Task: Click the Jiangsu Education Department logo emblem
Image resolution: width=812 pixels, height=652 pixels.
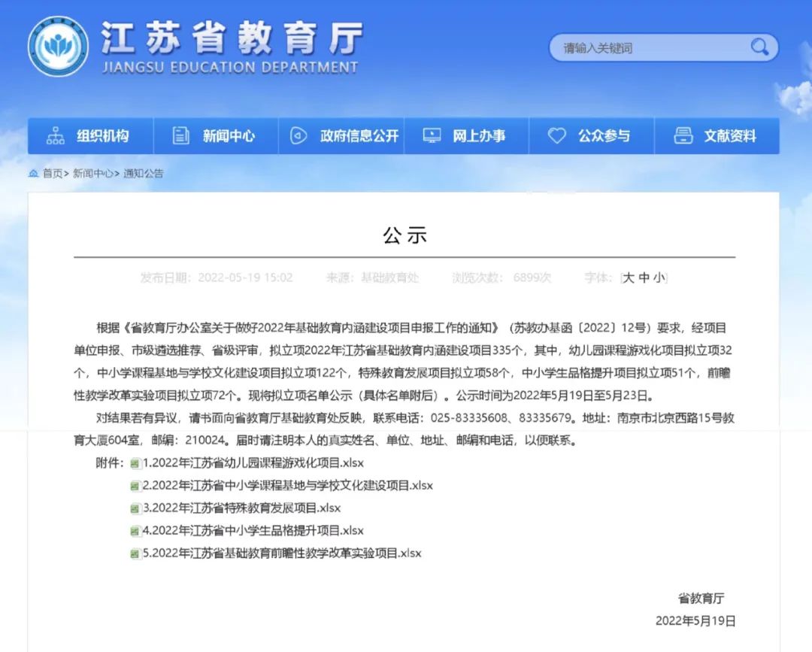Action: (x=58, y=47)
